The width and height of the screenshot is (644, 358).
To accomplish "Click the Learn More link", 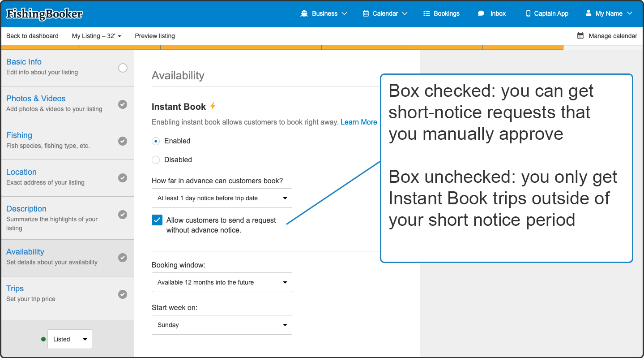I will pos(358,122).
